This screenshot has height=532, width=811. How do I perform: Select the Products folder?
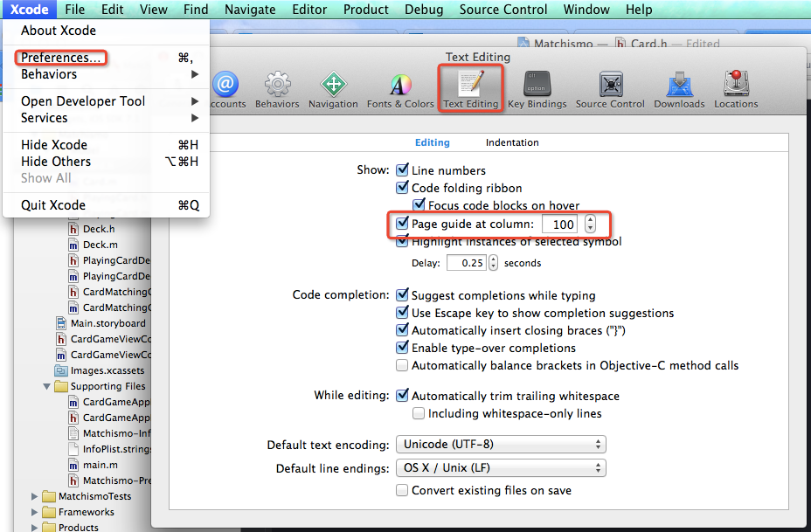(70, 527)
